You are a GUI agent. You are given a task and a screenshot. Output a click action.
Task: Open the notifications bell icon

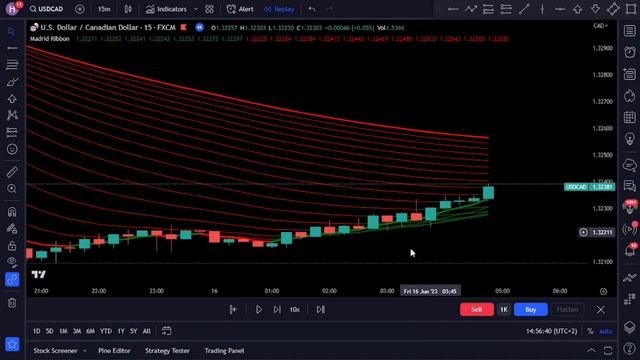click(629, 250)
